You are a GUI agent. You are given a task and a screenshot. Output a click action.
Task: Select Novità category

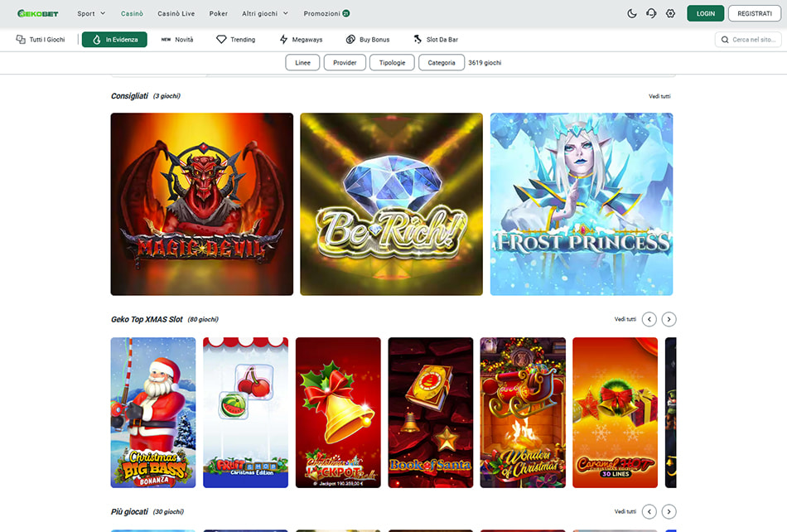pos(177,40)
